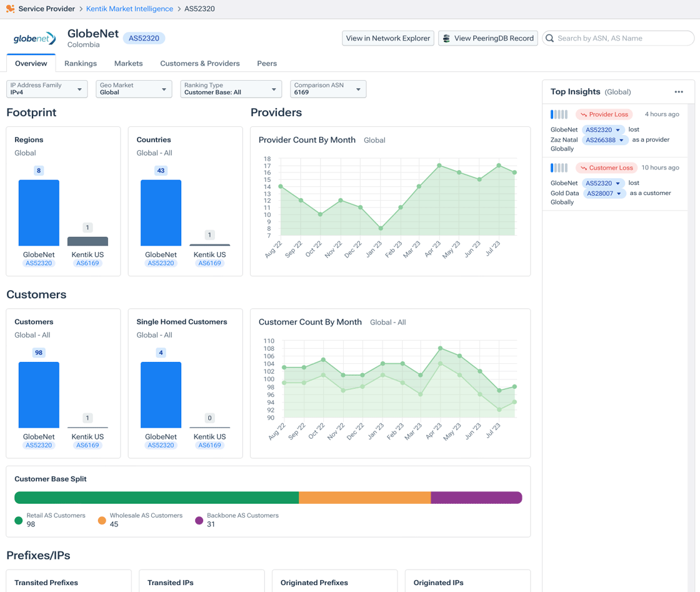Expand the AS266388 chip in the Provider Loss insight
The height and width of the screenshot is (592, 700).
(x=621, y=139)
